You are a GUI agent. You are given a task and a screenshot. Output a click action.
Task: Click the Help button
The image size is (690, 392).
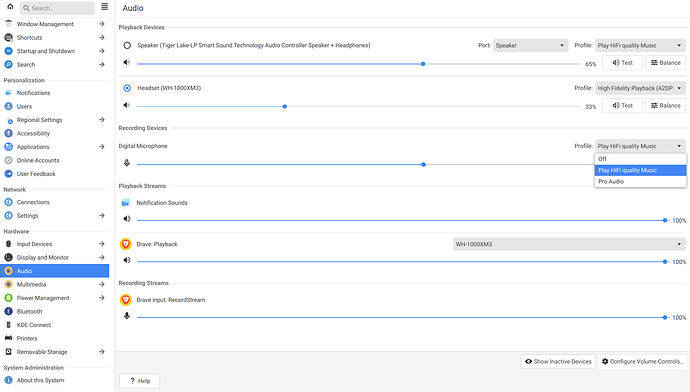pyautogui.click(x=139, y=381)
